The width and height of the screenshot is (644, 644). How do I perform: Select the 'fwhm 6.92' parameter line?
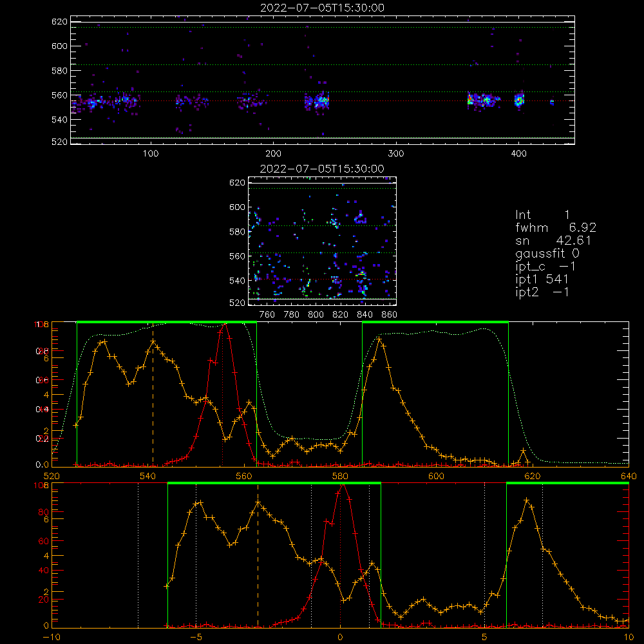click(556, 227)
